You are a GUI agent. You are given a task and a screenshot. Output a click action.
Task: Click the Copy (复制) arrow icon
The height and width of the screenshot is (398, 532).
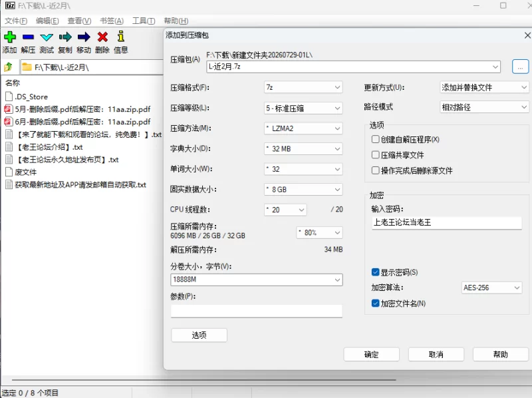[65, 37]
